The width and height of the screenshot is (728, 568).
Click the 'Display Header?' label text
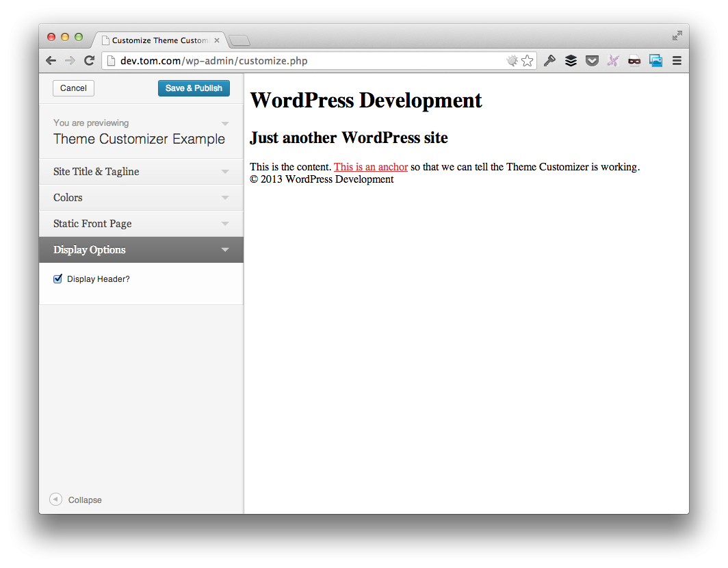click(99, 279)
